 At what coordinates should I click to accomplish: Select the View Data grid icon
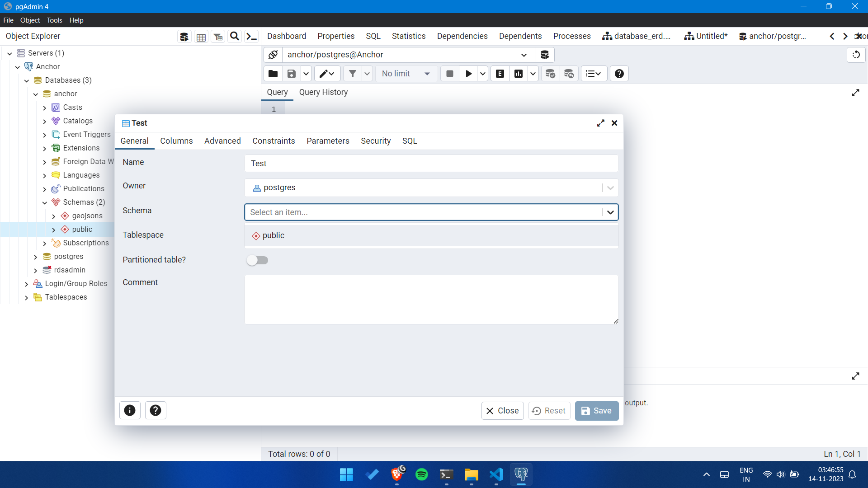pyautogui.click(x=201, y=36)
